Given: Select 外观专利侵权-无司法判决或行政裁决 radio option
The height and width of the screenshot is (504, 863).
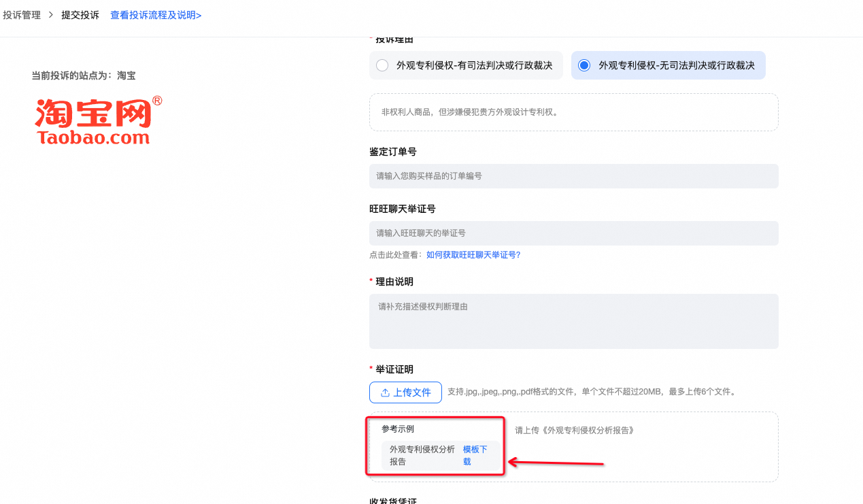Looking at the screenshot, I should (x=668, y=65).
